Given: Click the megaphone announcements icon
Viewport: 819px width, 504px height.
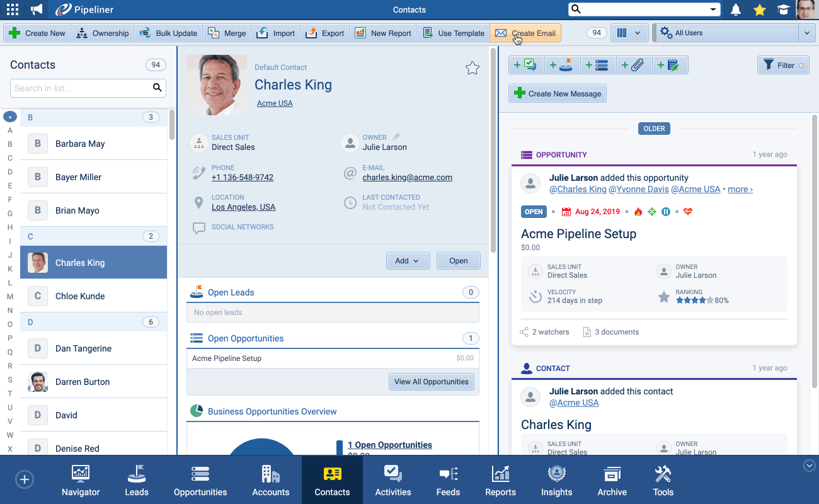Looking at the screenshot, I should click(x=37, y=9).
